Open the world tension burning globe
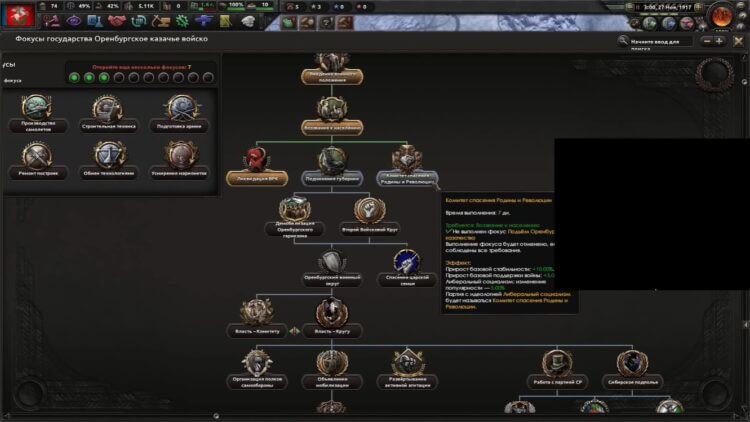The height and width of the screenshot is (422, 750). tap(721, 16)
